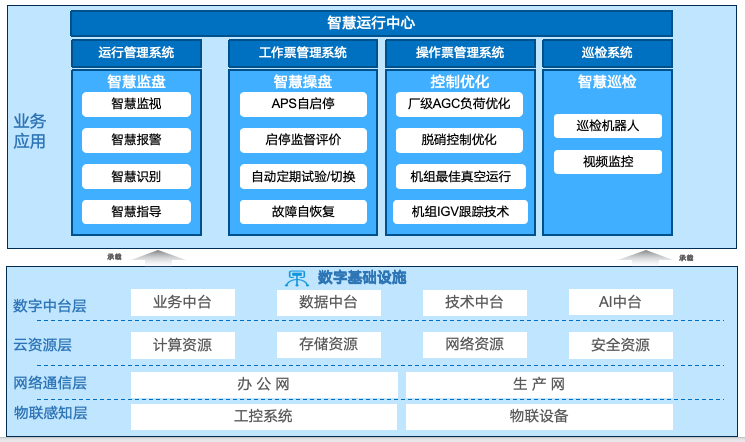Open the 操作票管理系统 block

pyautogui.click(x=460, y=53)
